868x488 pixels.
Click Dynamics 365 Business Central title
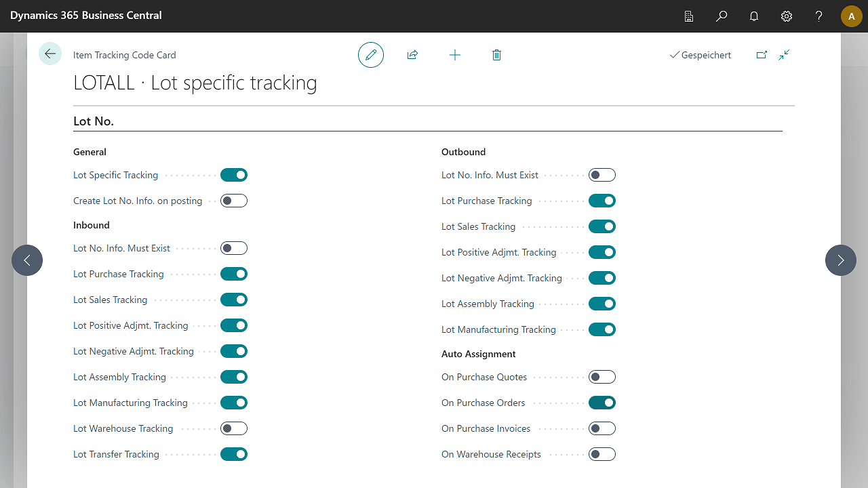tap(86, 15)
